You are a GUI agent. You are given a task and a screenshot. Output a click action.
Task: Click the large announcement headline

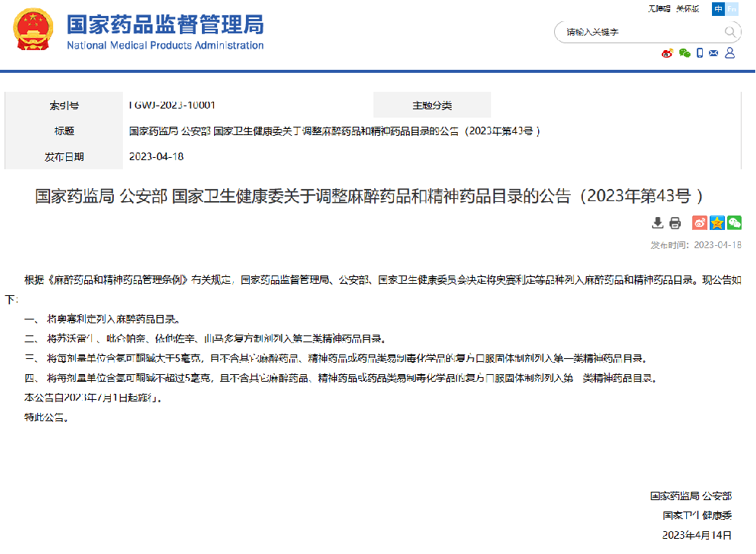tap(370, 197)
